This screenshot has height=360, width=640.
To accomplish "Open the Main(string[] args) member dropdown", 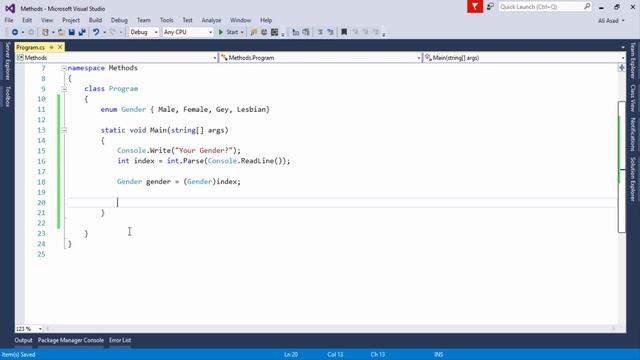I will 524,58.
